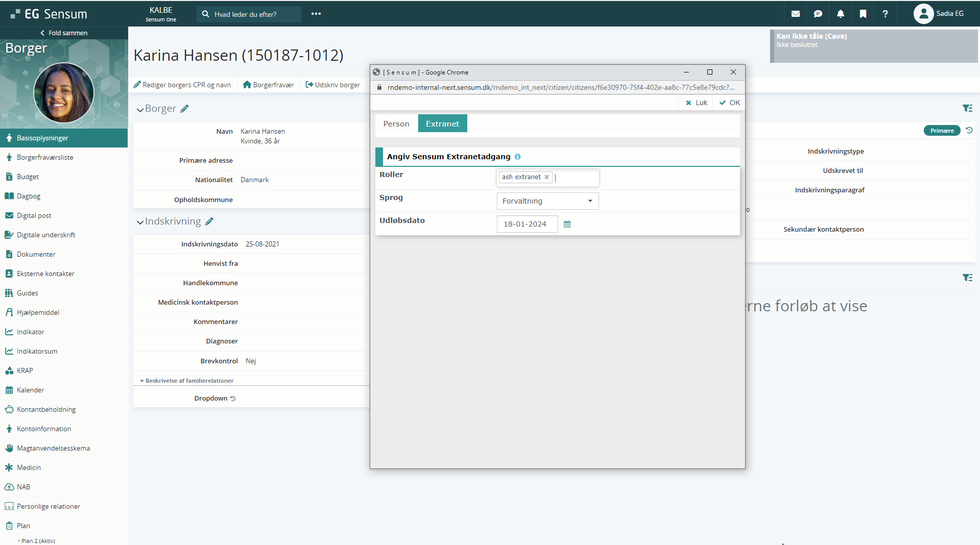Confirm with the OK button

pyautogui.click(x=729, y=103)
